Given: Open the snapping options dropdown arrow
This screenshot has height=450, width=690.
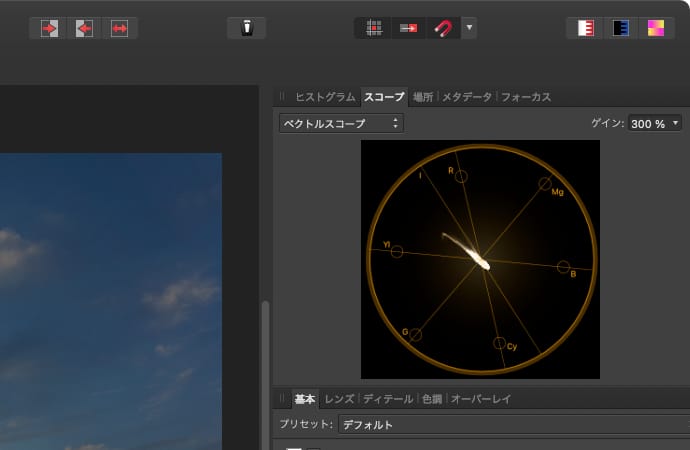Looking at the screenshot, I should click(469, 28).
